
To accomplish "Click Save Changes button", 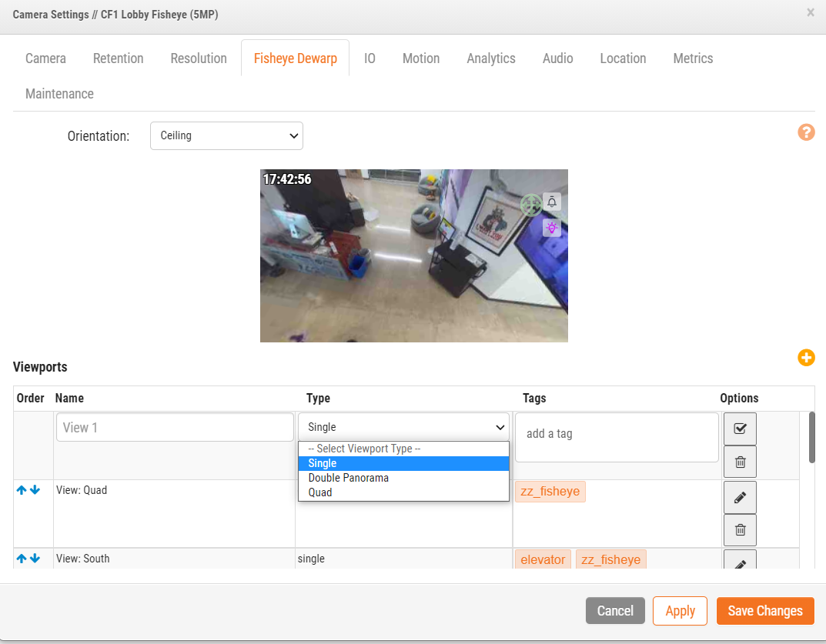I will tap(765, 611).
